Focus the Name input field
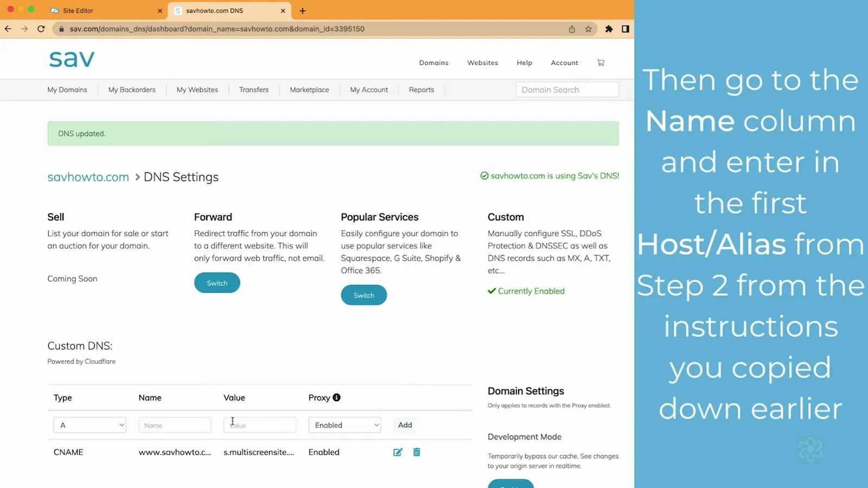 click(175, 425)
